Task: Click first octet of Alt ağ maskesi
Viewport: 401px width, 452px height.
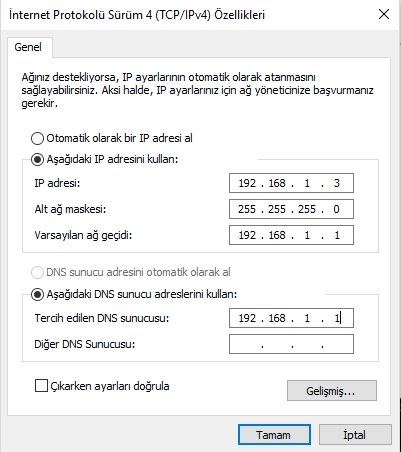Action: point(247,209)
